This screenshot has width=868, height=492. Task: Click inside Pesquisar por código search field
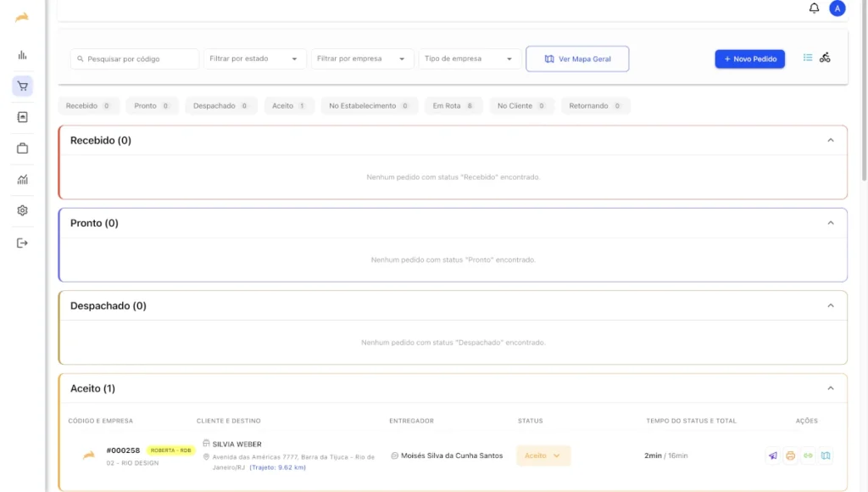(135, 59)
